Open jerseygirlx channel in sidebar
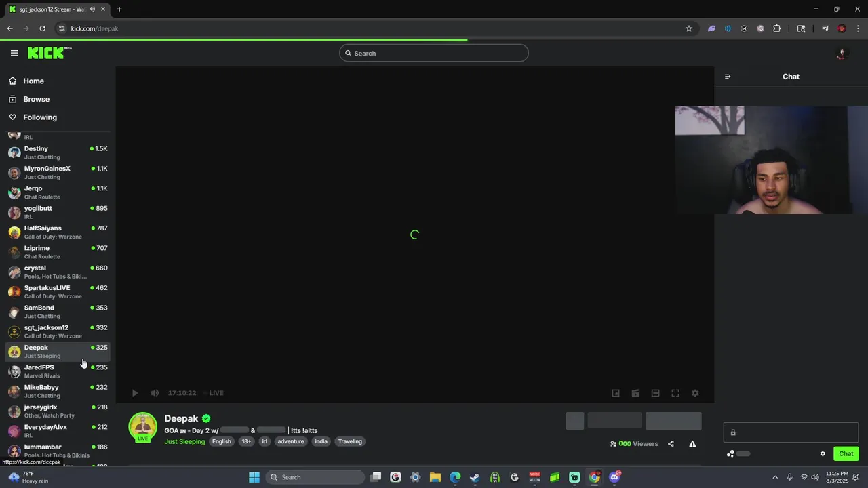Image resolution: width=868 pixels, height=488 pixels. (58, 411)
